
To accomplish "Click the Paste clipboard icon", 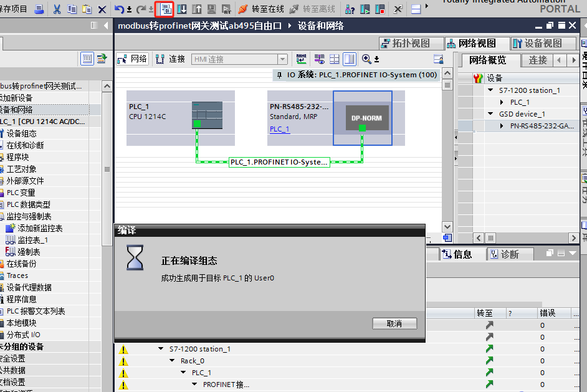I will click(87, 9).
